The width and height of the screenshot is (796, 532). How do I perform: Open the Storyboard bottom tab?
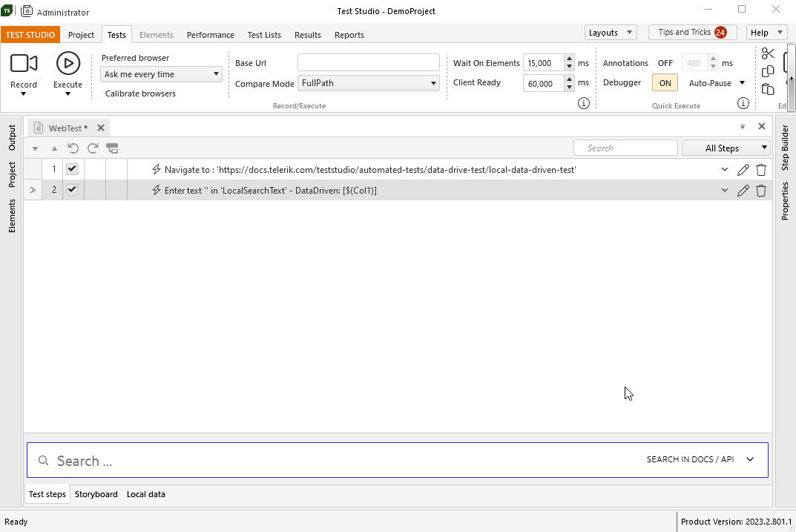click(96, 494)
